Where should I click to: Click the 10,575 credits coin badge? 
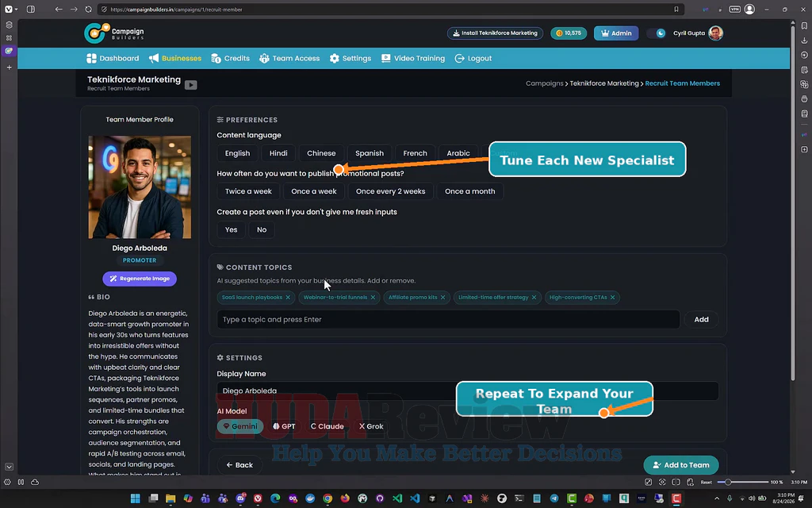tap(569, 33)
